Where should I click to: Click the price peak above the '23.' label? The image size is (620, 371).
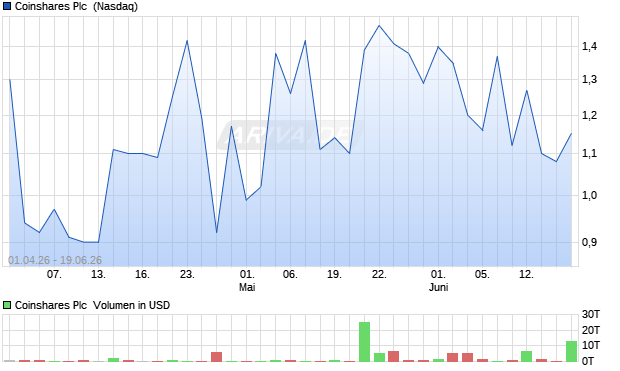[187, 41]
